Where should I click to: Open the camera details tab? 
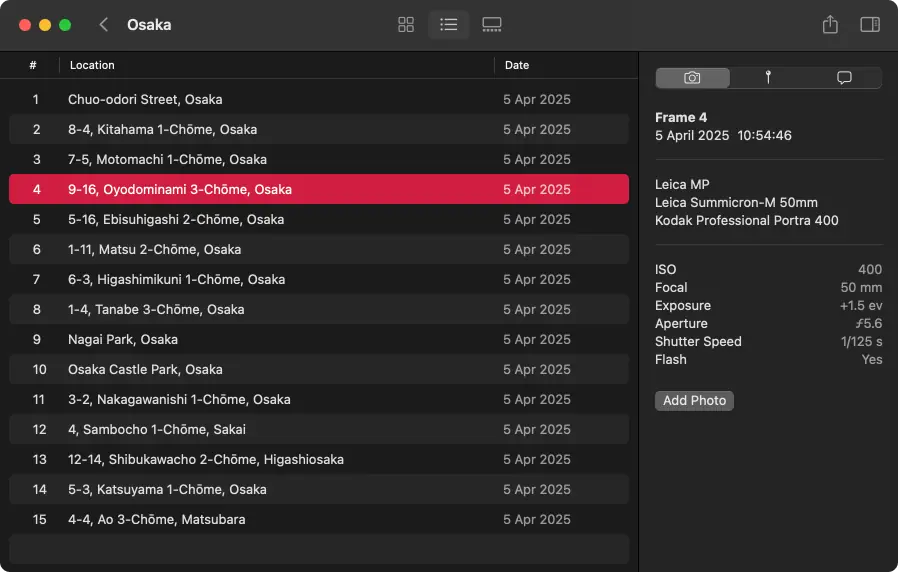(692, 78)
